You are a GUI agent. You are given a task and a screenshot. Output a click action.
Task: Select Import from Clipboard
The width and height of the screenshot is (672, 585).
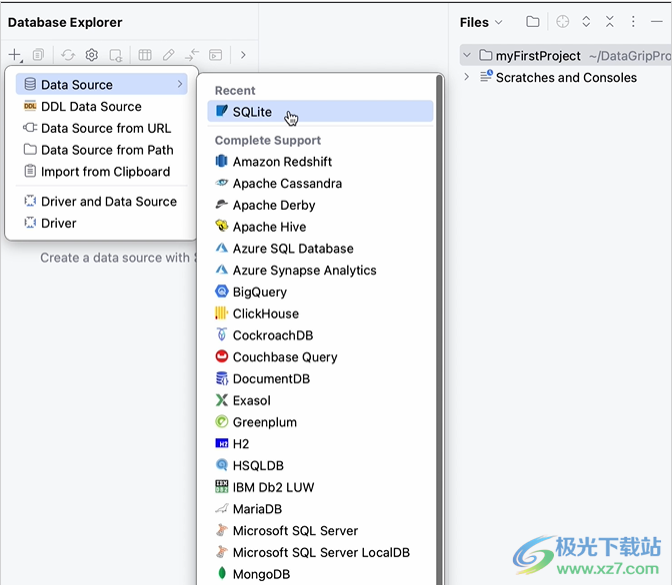pyautogui.click(x=102, y=172)
